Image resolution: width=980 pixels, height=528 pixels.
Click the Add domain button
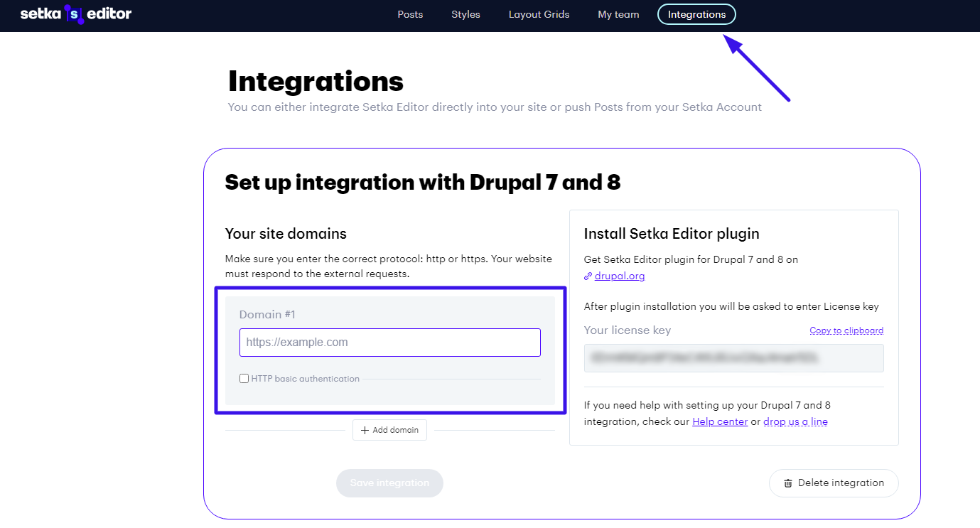pos(389,430)
